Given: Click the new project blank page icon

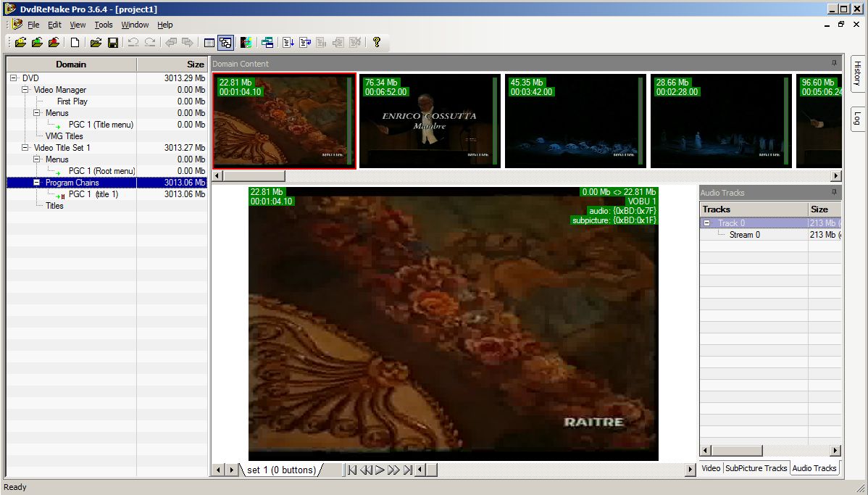Looking at the screenshot, I should click(x=75, y=43).
